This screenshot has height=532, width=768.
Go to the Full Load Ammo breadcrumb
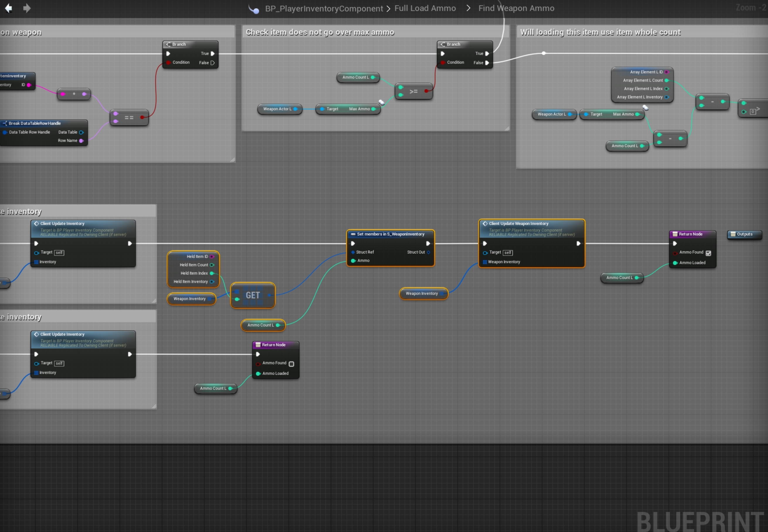tap(425, 8)
